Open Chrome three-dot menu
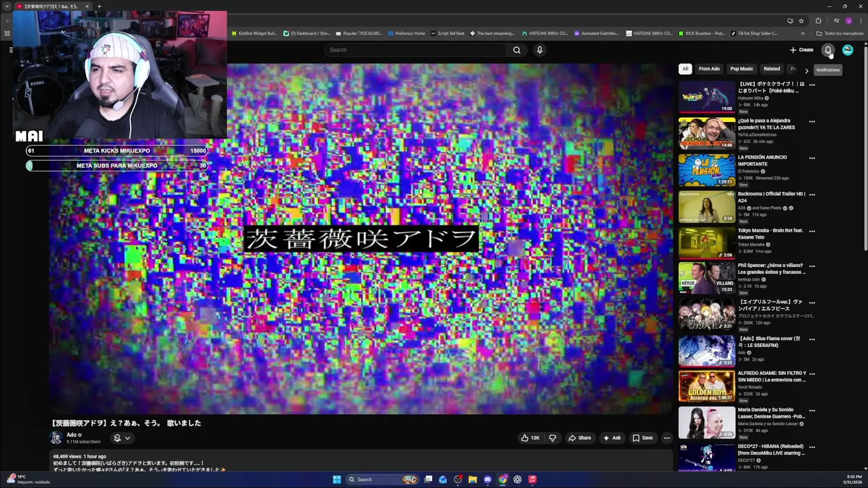Viewport: 868px width, 488px height. click(860, 20)
